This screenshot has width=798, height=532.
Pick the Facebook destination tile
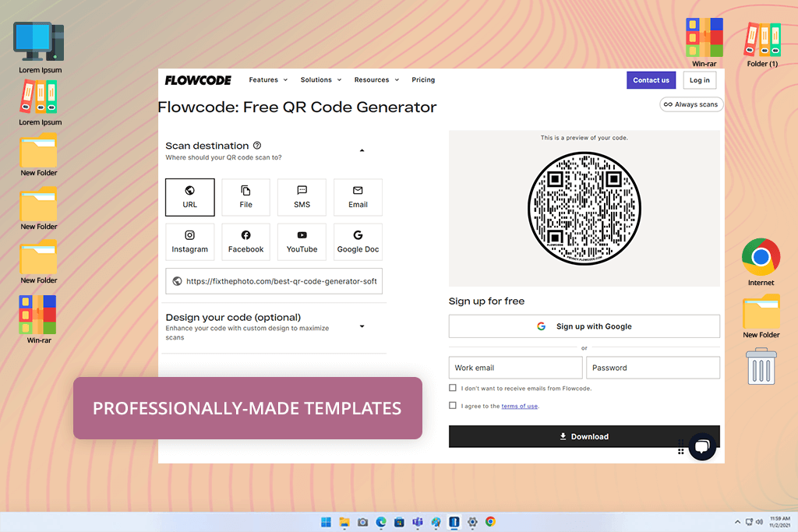pyautogui.click(x=245, y=242)
